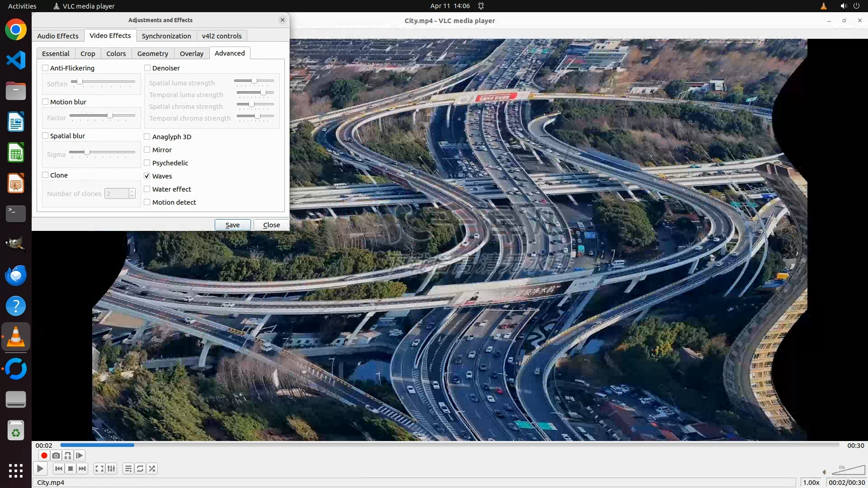
Task: Enable the Motion blur checkbox
Action: (x=45, y=102)
